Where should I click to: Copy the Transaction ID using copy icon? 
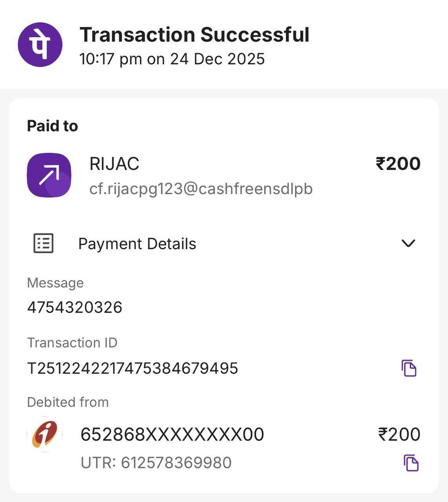point(409,368)
